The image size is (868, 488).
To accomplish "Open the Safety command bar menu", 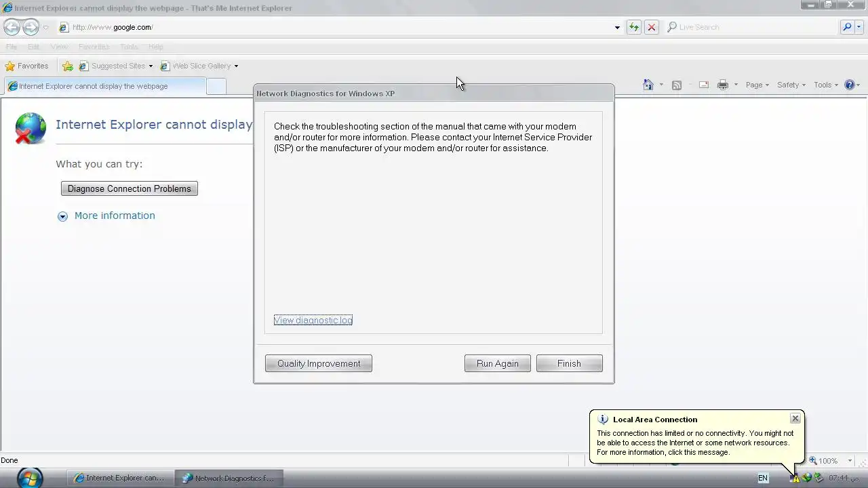I will (x=791, y=85).
